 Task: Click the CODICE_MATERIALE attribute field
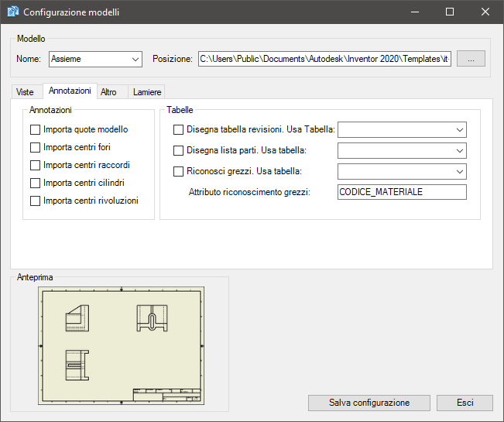tap(402, 192)
